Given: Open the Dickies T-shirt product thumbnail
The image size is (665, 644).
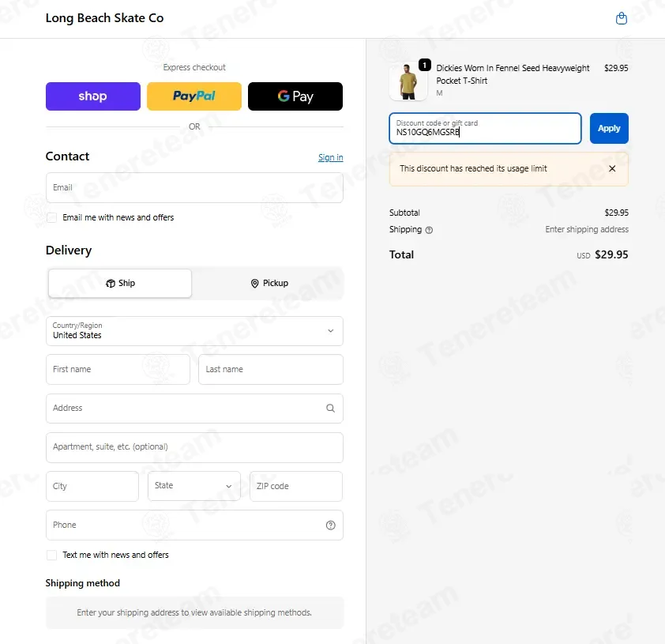Looking at the screenshot, I should coord(408,81).
